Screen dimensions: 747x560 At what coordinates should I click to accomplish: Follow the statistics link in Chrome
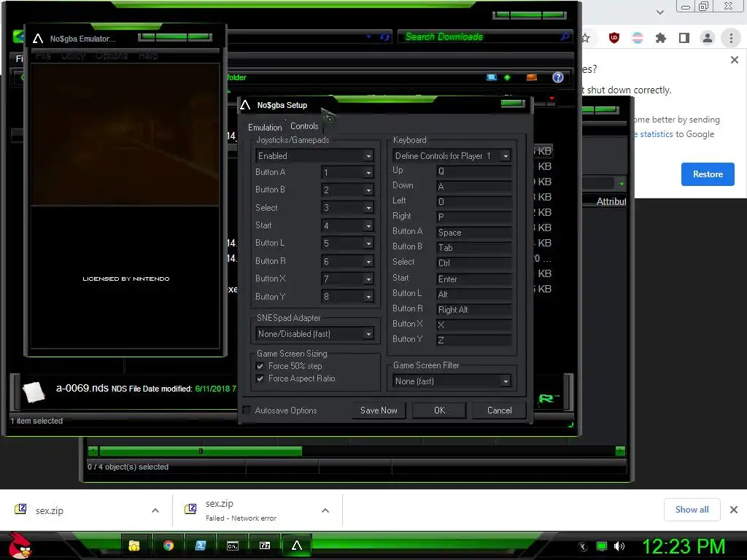point(656,134)
